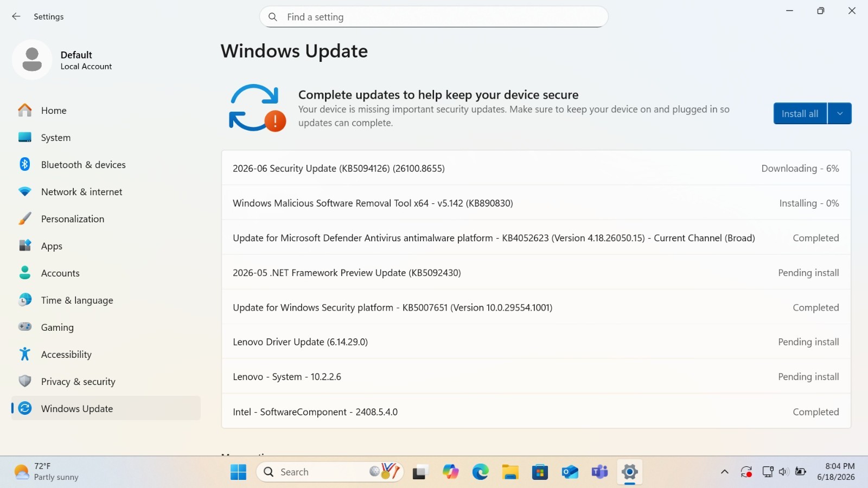Viewport: 868px width, 488px height.
Task: Click the Gaming controller icon
Action: point(25,327)
